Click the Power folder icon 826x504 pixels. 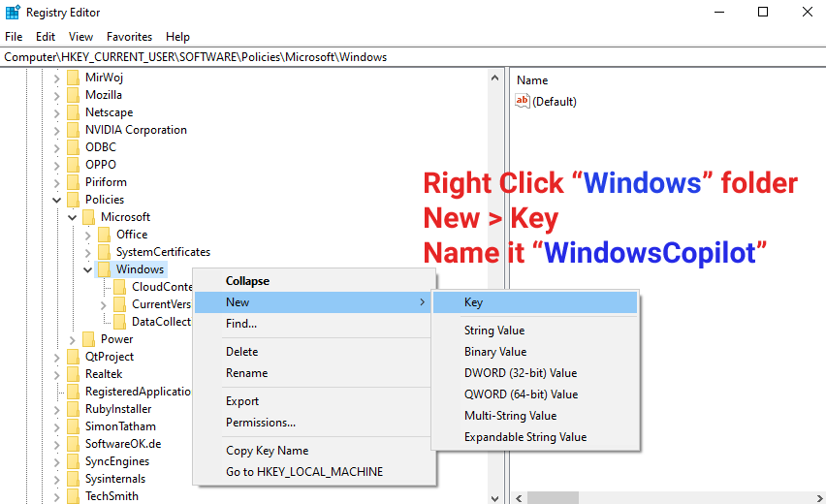(x=89, y=339)
